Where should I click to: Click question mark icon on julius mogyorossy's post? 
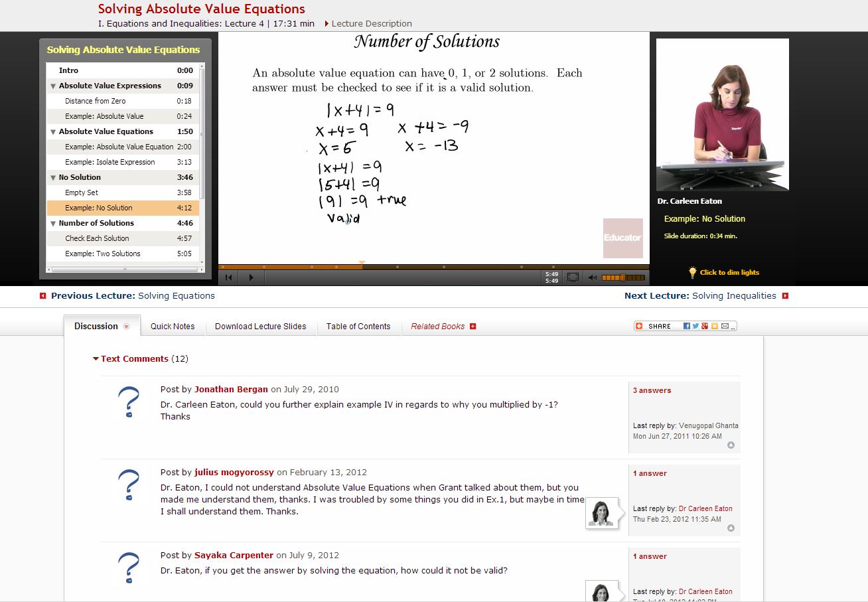coord(128,485)
